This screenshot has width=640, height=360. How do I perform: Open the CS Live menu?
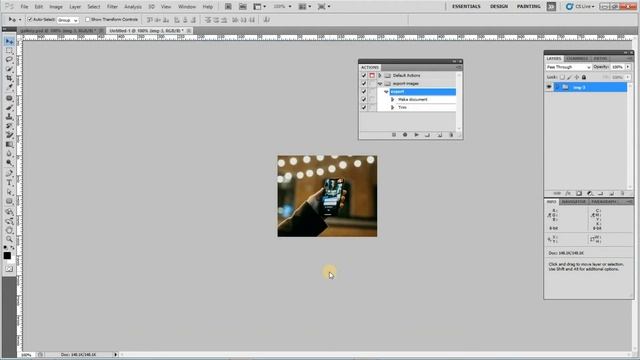[580, 7]
